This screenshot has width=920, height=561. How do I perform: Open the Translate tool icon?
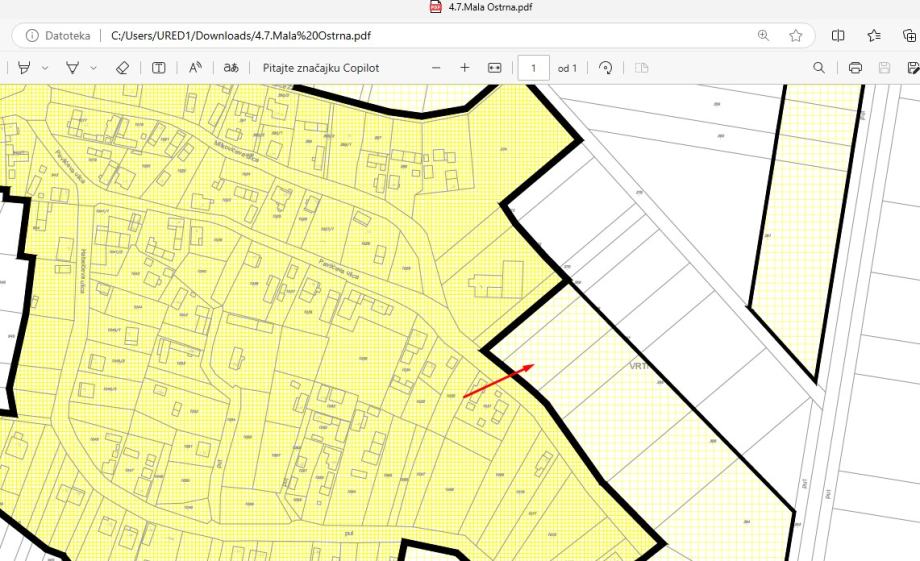tap(231, 68)
